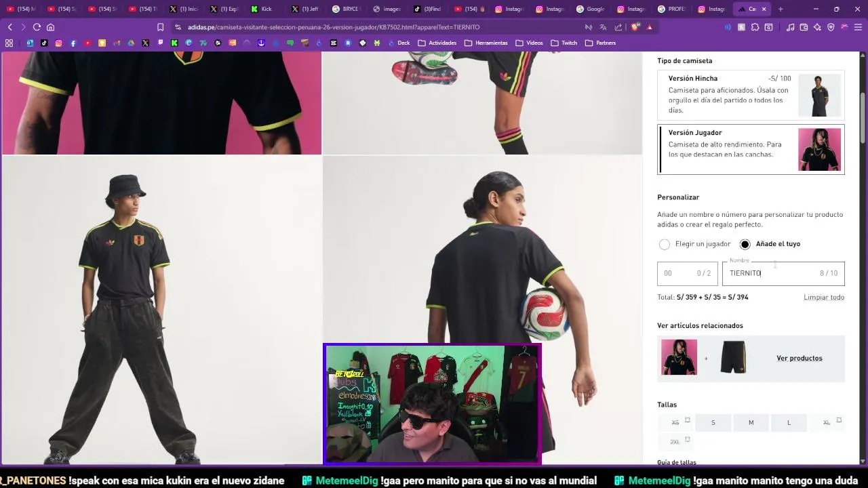Open the site information icon before URL
Image resolution: width=868 pixels, height=488 pixels.
tap(178, 27)
